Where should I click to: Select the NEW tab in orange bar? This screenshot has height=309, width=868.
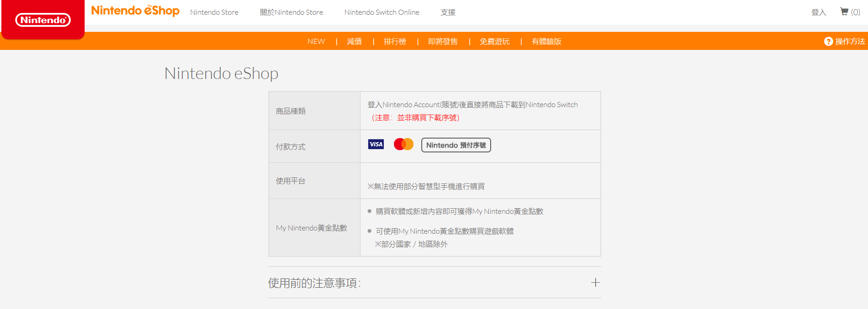pos(316,42)
